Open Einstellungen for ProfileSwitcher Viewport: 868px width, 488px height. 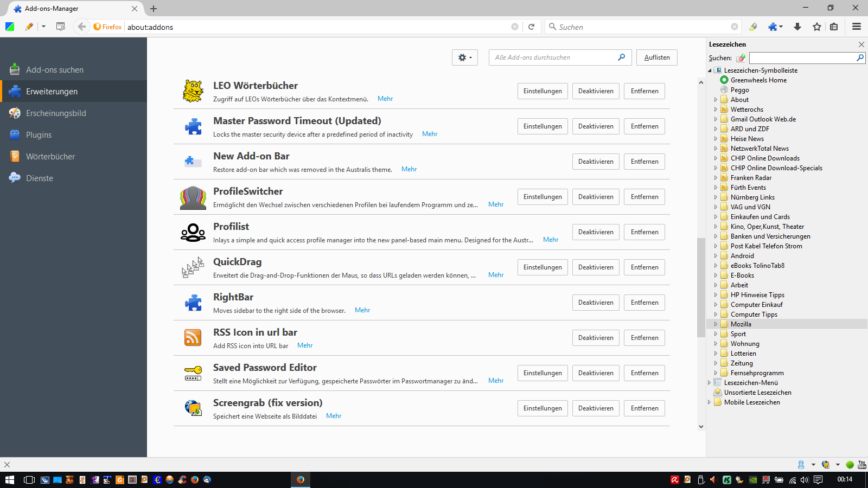click(542, 197)
